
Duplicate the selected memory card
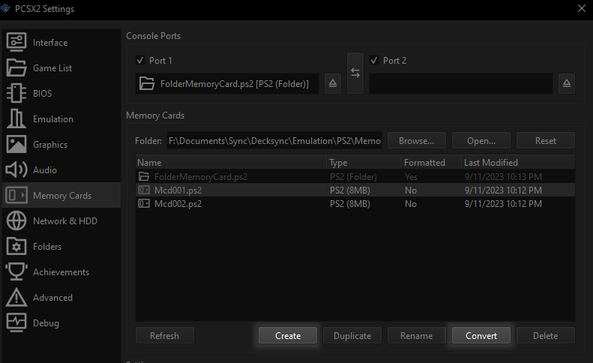(x=352, y=335)
